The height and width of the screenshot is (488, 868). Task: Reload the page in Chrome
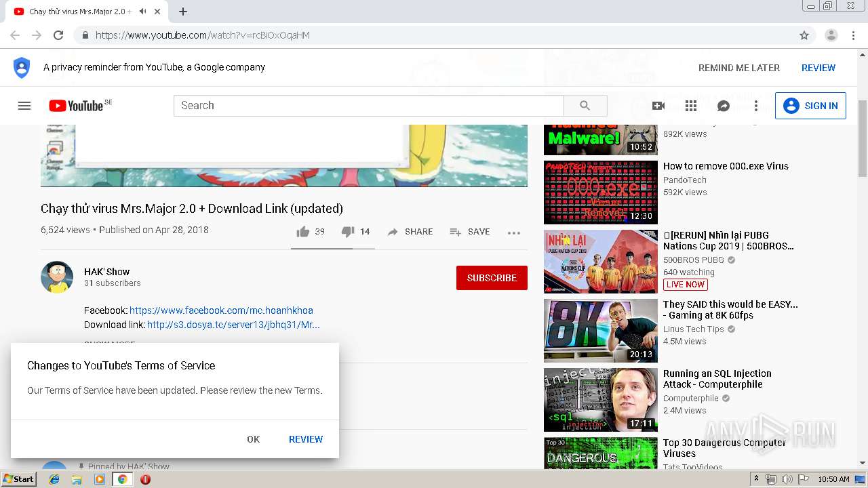[58, 35]
